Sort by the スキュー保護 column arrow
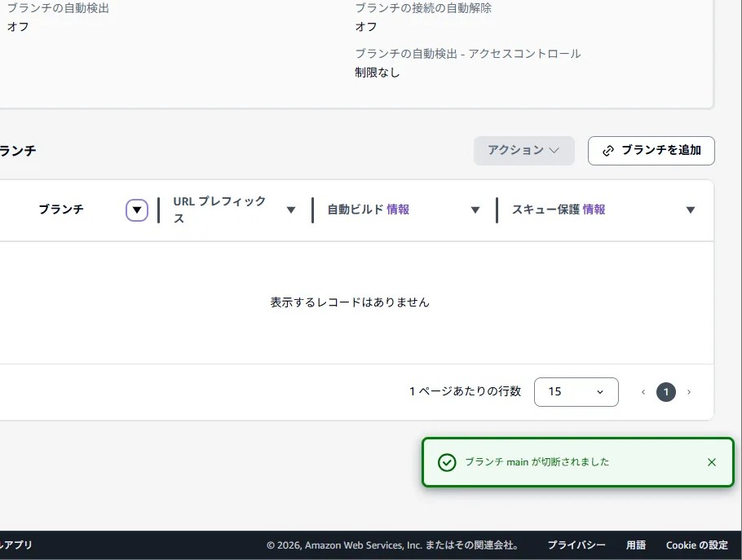The height and width of the screenshot is (560, 742). pyautogui.click(x=691, y=210)
